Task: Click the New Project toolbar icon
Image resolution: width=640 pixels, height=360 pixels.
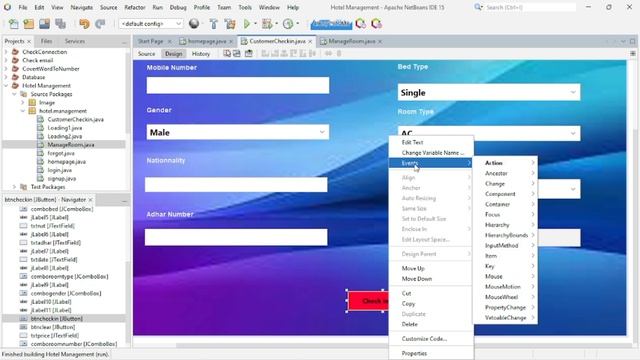Action: pyautogui.click(x=29, y=24)
